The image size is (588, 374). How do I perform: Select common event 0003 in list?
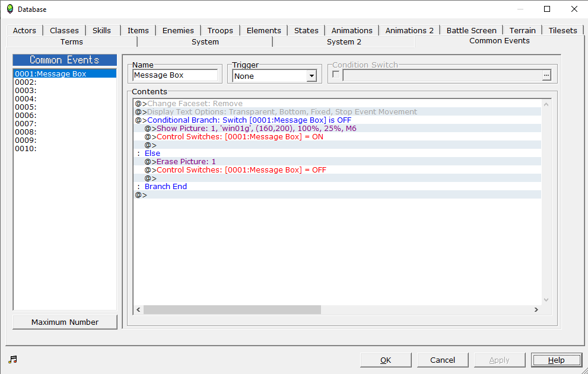tap(65, 90)
